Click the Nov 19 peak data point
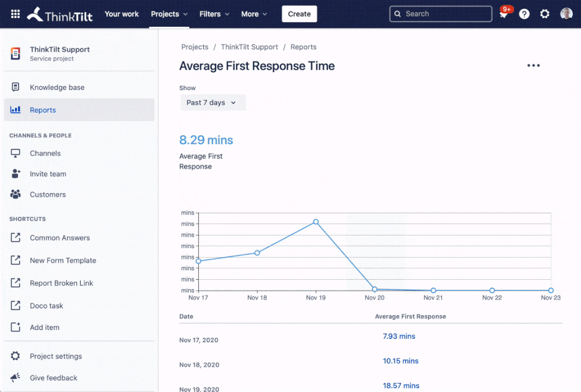The width and height of the screenshot is (581, 392). [x=316, y=222]
